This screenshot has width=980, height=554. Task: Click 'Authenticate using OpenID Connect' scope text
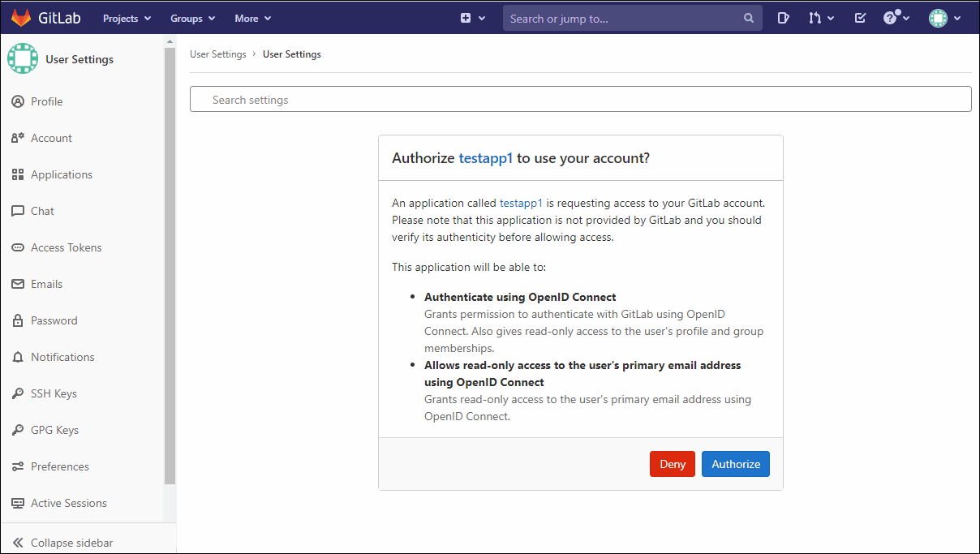coord(520,297)
